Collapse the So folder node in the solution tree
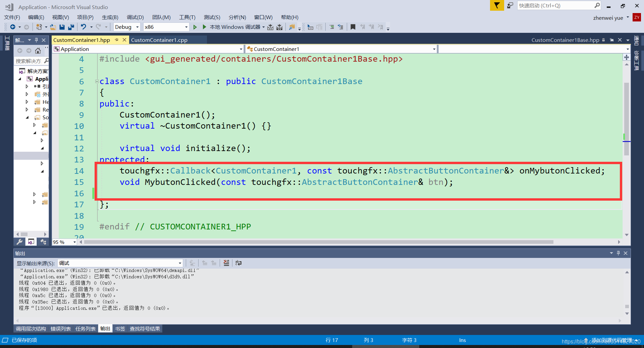This screenshot has width=644, height=348. click(27, 117)
